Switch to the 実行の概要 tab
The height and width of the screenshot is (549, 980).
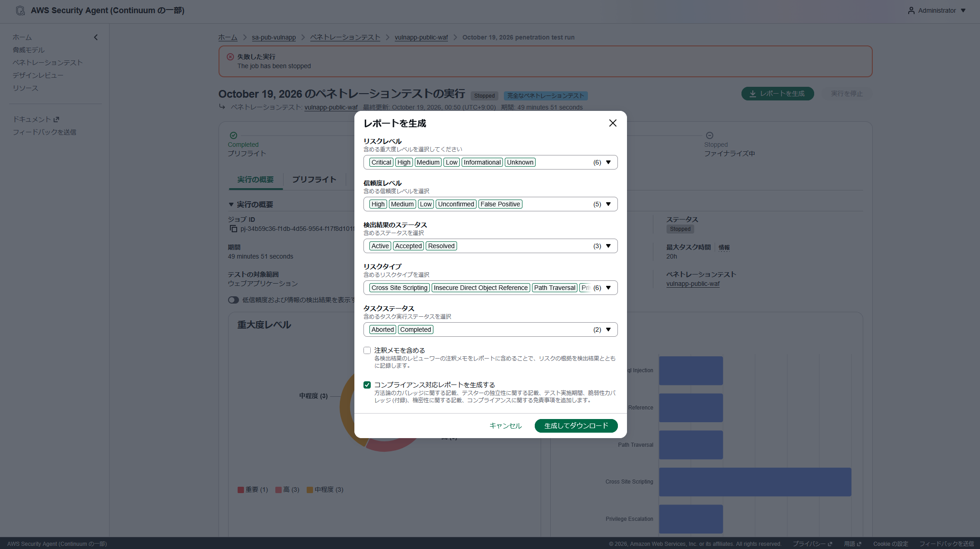click(255, 180)
